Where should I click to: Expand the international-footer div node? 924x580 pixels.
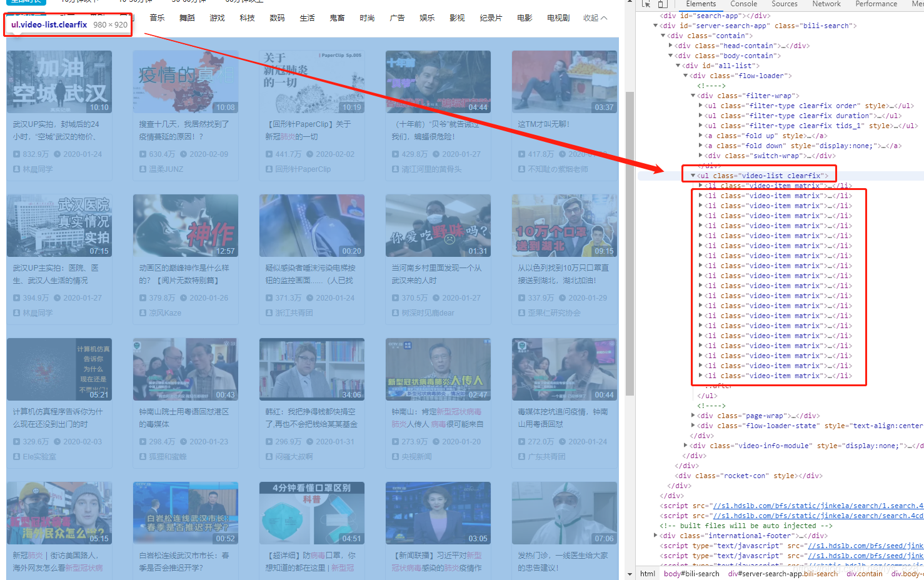[x=655, y=536]
